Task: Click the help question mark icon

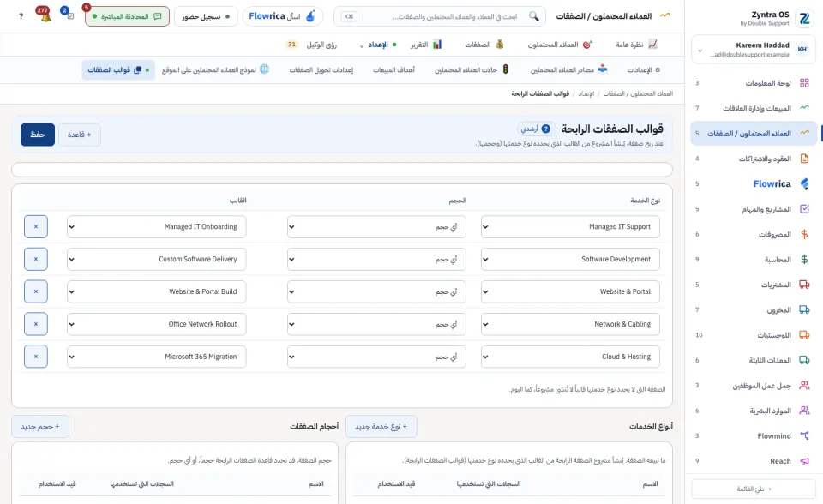Action: (21, 16)
